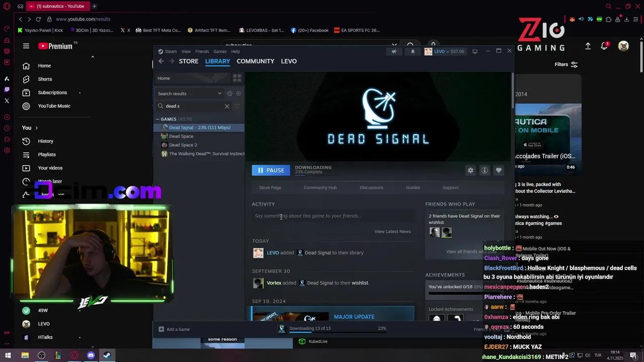Open YouTube search Filters

[566, 64]
